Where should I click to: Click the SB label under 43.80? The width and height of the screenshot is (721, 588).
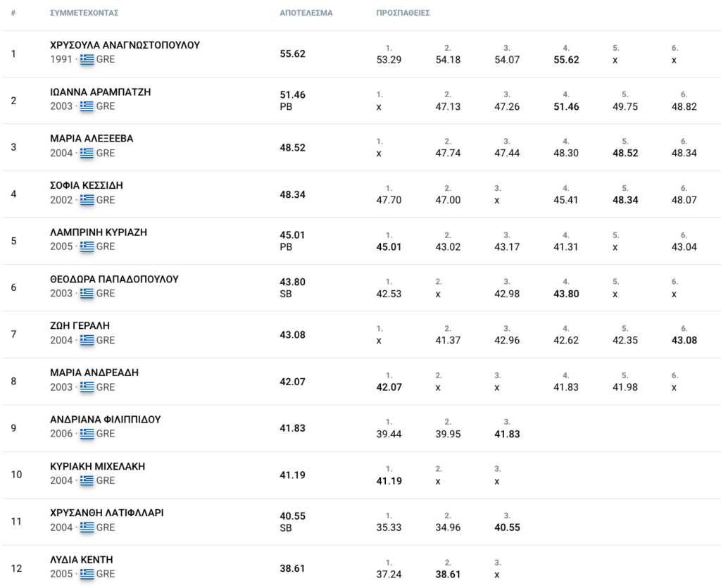click(285, 294)
